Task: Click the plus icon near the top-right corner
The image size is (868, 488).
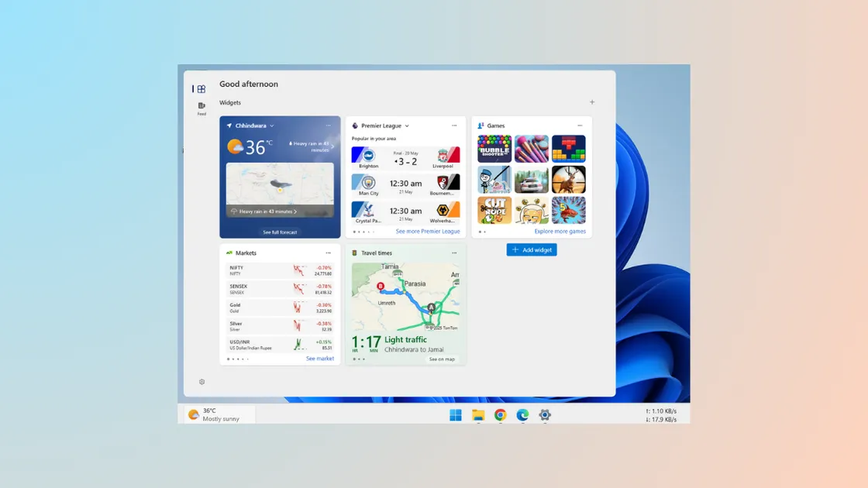Action: tap(592, 101)
